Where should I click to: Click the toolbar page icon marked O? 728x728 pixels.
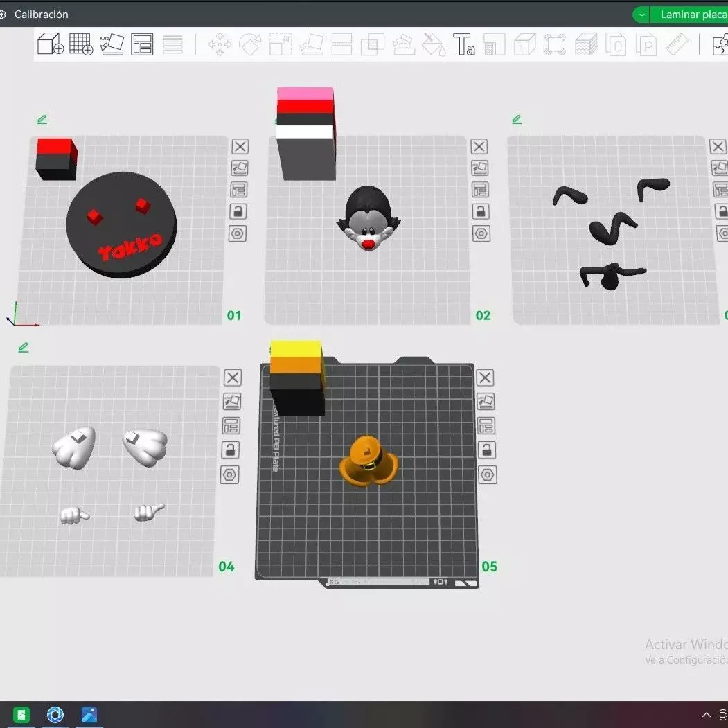[x=616, y=44]
